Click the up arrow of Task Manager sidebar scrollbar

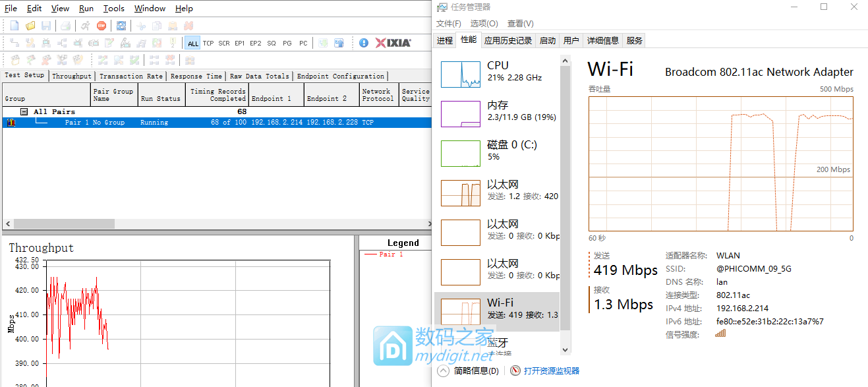(x=565, y=61)
